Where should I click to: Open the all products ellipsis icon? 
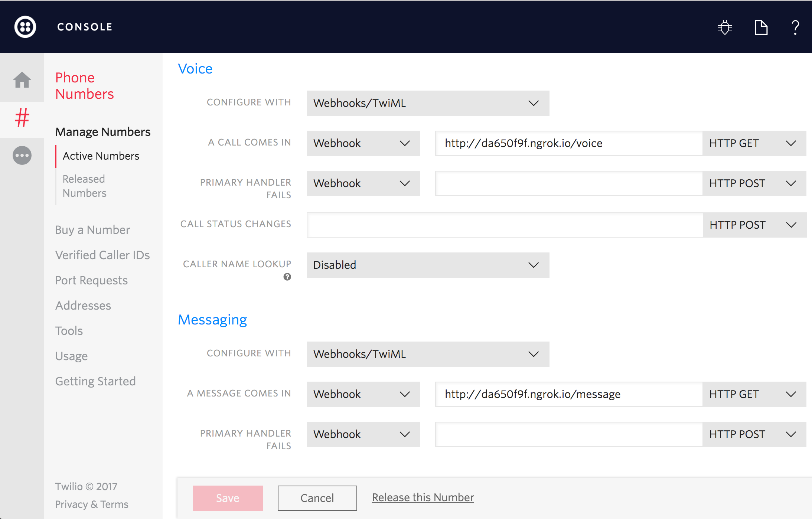click(22, 155)
